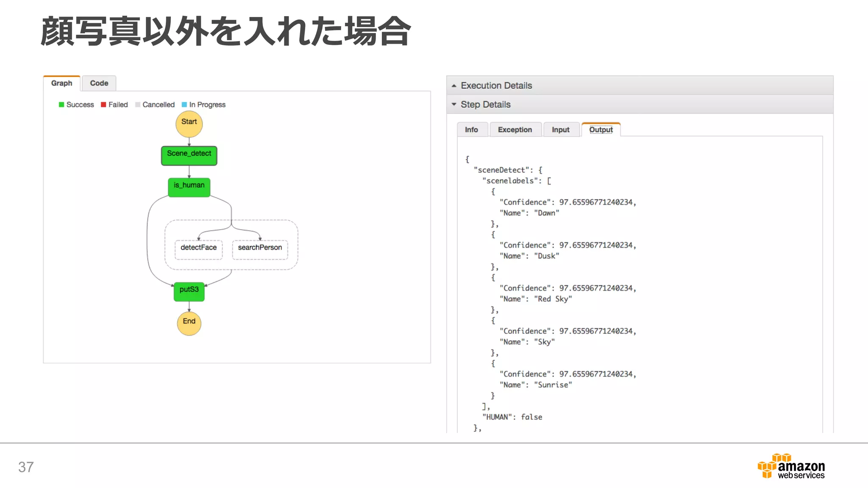Screen dimensions: 868x488
Task: Click the Amazon Web Services logo
Action: (x=791, y=466)
